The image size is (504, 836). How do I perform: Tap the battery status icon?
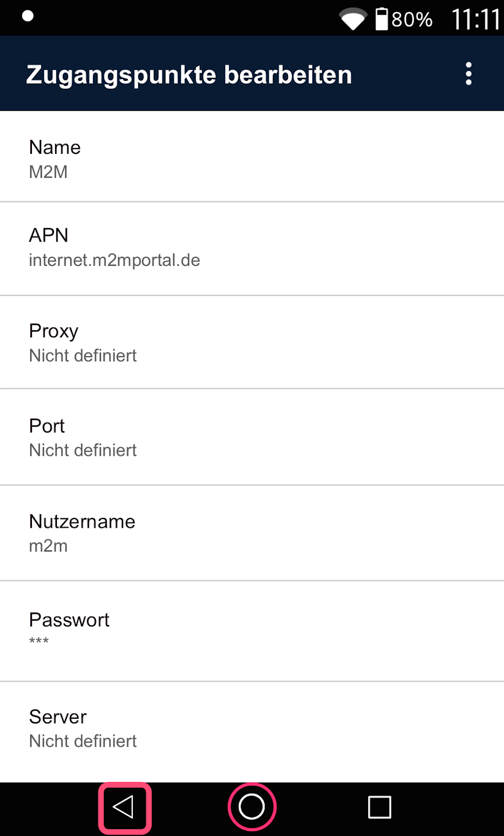(381, 19)
